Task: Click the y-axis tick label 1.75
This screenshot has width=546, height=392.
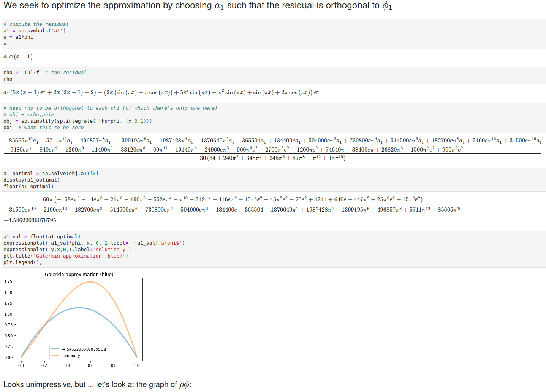Action: (8, 281)
